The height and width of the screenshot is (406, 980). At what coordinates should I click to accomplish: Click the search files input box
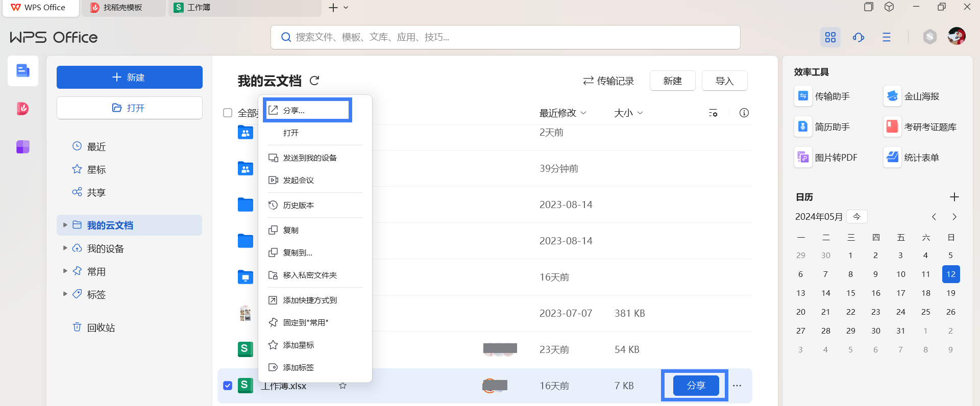coord(505,37)
